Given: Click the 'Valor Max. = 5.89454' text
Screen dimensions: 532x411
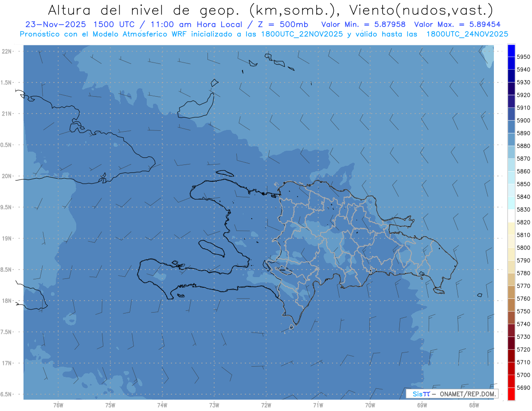Looking at the screenshot, I should [x=457, y=24].
